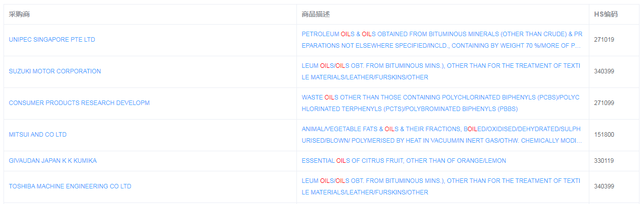Open CONSUMER PRODUCTS RESEARCH DEVELOPM link
The width and height of the screenshot is (644, 204).
pyautogui.click(x=79, y=103)
